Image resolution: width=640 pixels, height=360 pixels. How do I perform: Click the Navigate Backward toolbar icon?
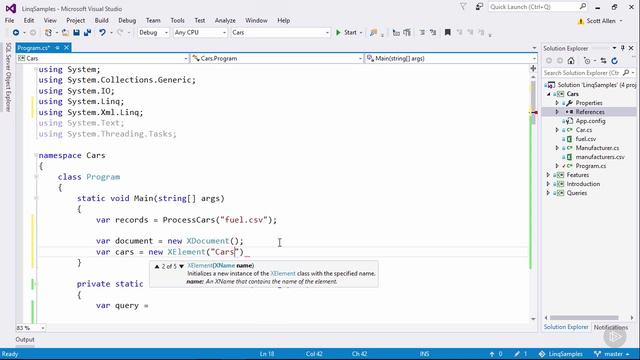tap(16, 33)
